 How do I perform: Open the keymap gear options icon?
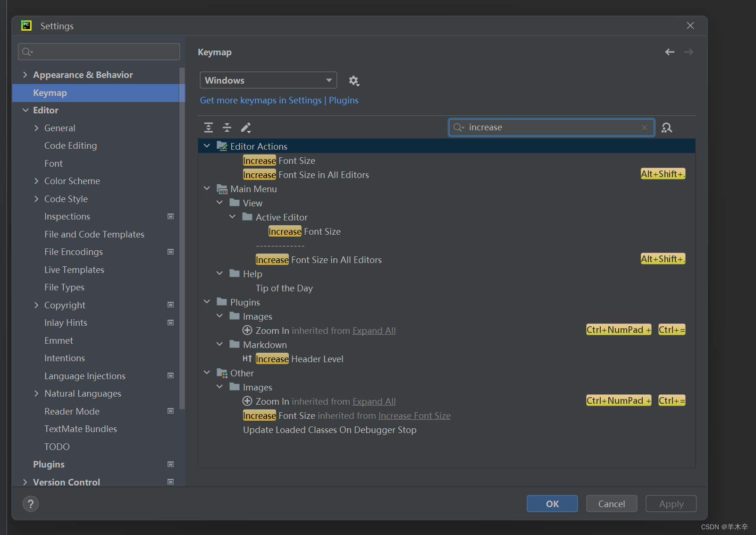coord(353,81)
